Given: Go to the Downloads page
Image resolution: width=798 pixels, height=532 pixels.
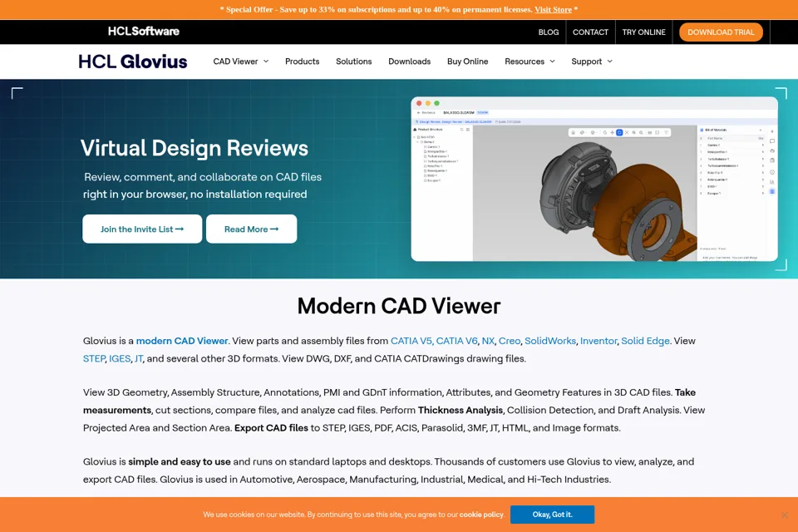Looking at the screenshot, I should (x=409, y=62).
